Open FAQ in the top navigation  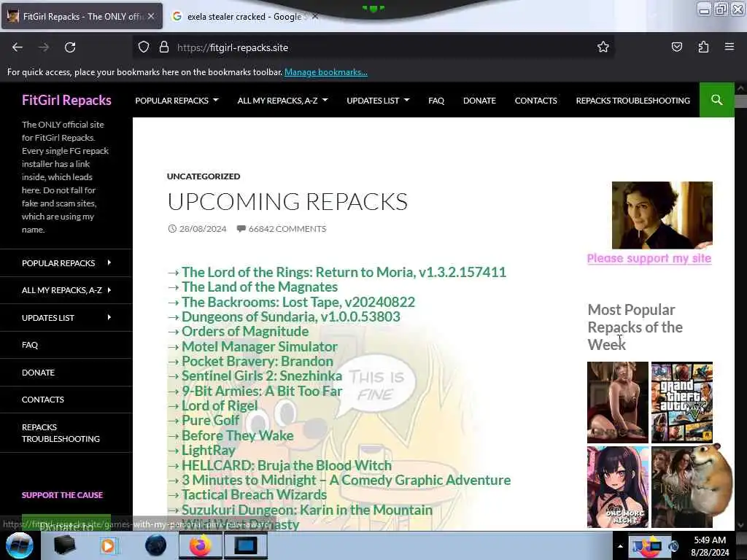click(436, 101)
